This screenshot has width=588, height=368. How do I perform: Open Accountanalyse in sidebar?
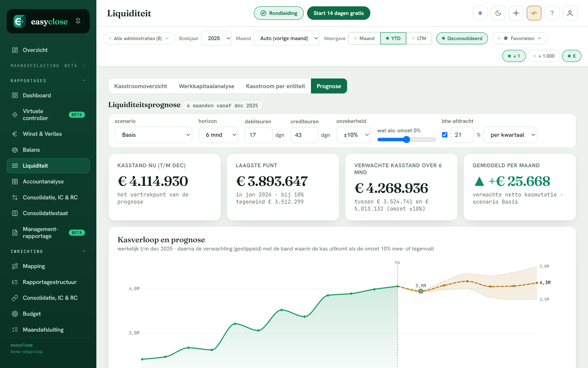point(48,182)
